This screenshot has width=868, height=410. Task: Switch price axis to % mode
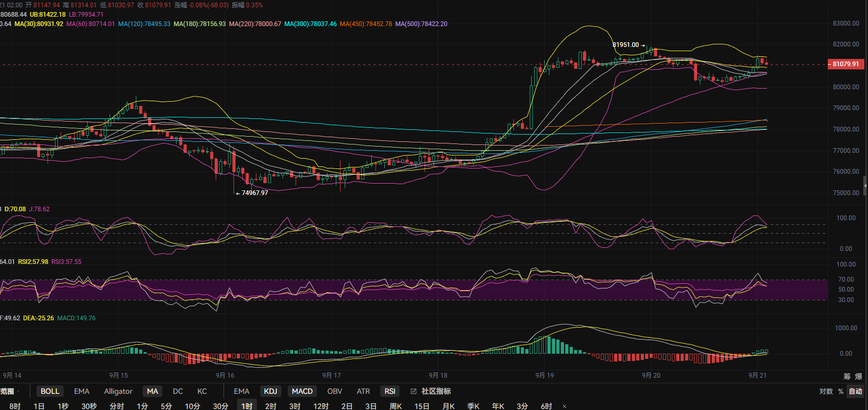pyautogui.click(x=841, y=391)
